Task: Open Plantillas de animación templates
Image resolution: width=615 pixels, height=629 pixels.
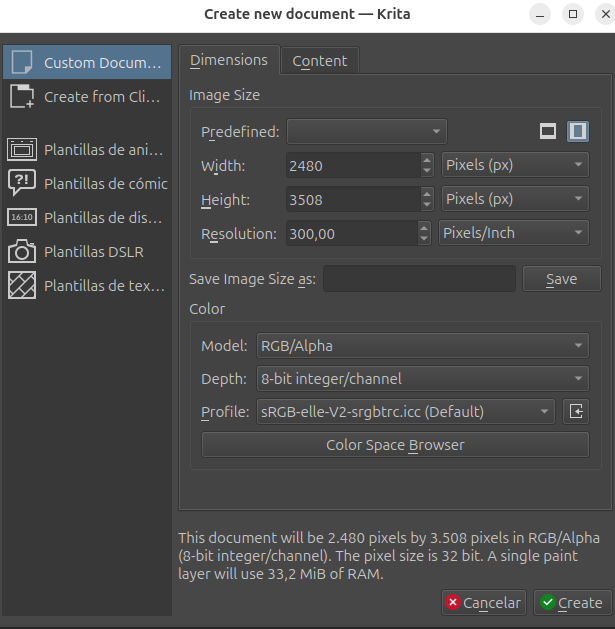Action: click(x=87, y=150)
